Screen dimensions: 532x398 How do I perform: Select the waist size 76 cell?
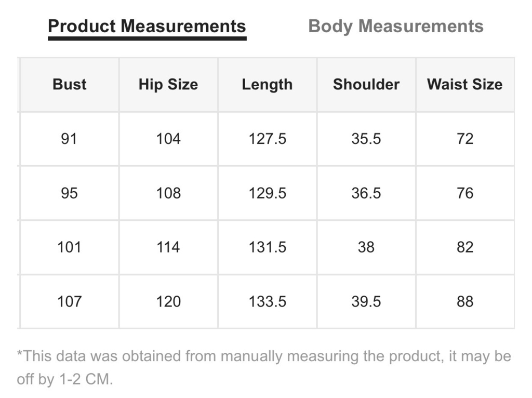tap(465, 193)
